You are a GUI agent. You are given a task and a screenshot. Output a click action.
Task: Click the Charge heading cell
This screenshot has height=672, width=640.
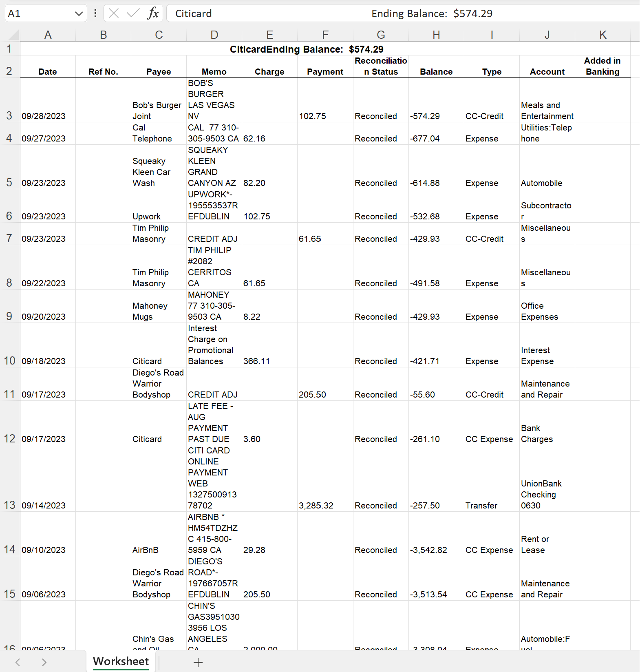[x=270, y=67]
